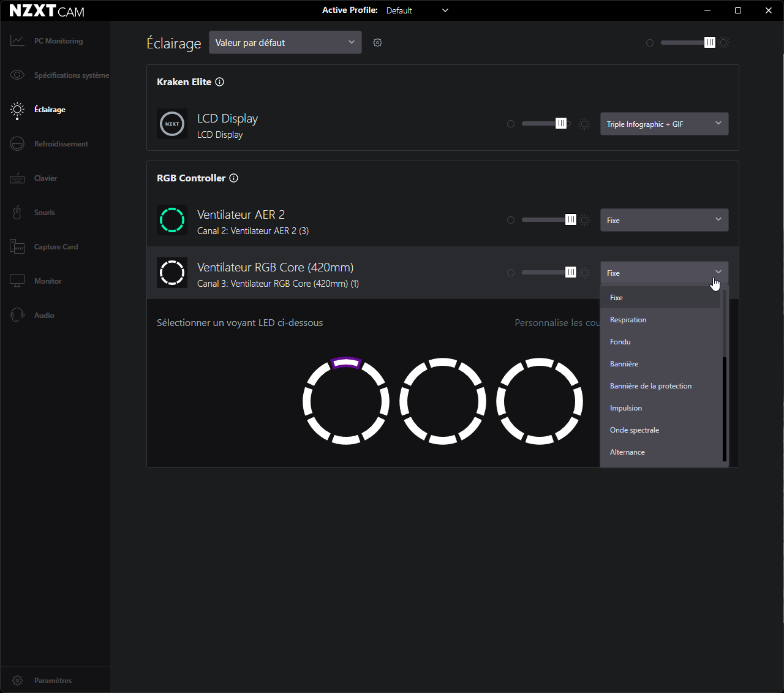Click the Audio headset icon
The height and width of the screenshot is (693, 784).
(x=17, y=316)
